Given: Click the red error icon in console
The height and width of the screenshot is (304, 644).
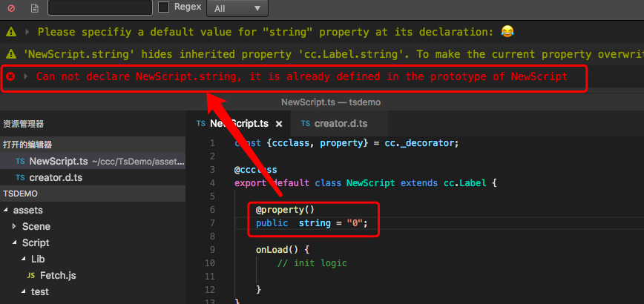Looking at the screenshot, I should (x=10, y=76).
